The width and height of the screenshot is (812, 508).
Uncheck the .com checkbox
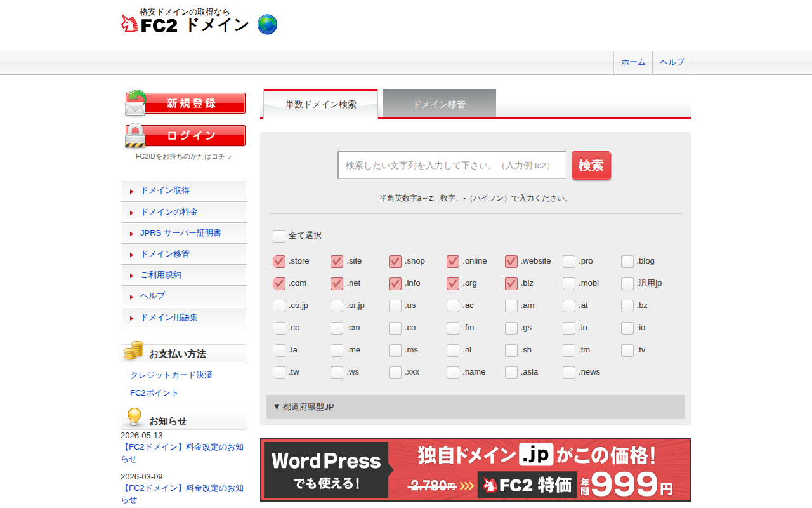click(279, 284)
